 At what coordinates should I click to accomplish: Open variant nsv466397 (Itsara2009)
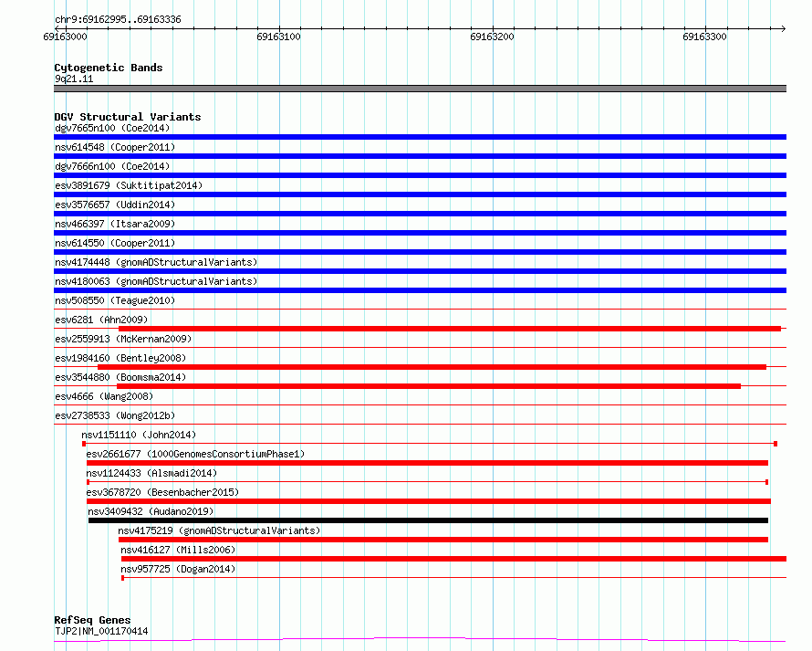click(115, 224)
